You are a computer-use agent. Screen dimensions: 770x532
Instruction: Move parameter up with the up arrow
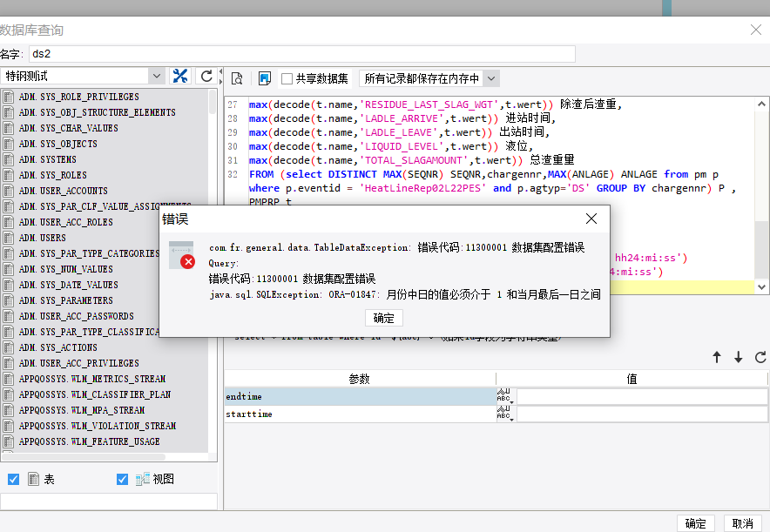[x=717, y=357]
